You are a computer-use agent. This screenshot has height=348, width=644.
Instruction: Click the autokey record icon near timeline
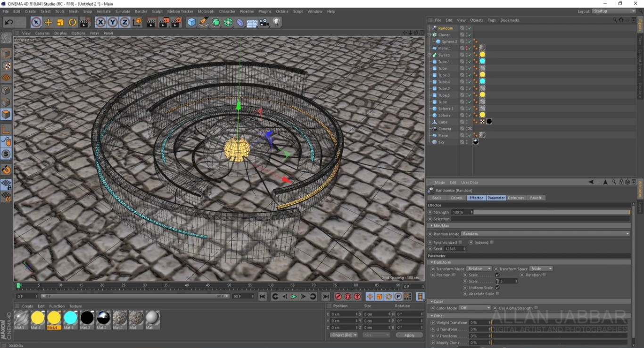[348, 296]
